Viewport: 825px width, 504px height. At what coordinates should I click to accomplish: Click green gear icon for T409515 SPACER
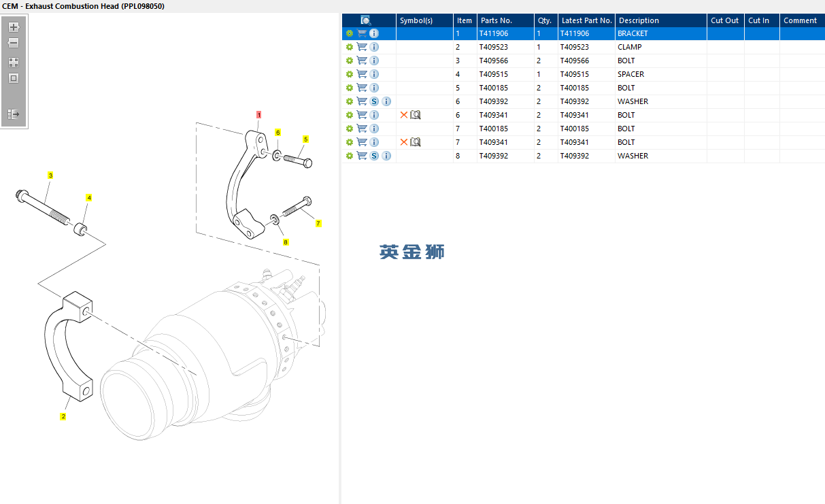pos(350,74)
